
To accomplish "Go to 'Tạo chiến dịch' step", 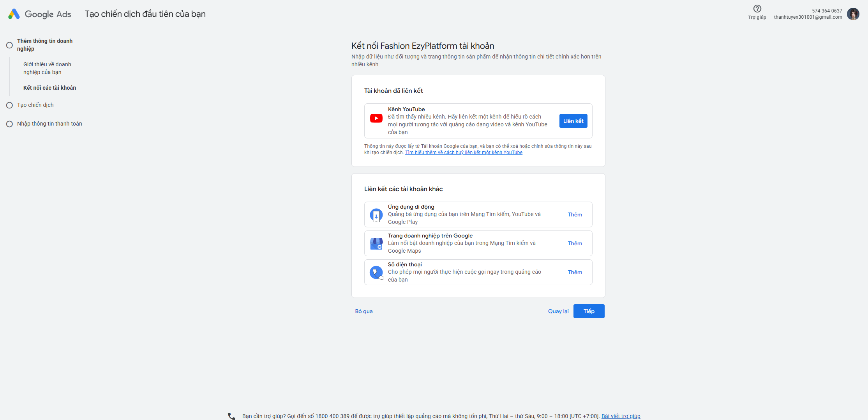I will pos(35,105).
